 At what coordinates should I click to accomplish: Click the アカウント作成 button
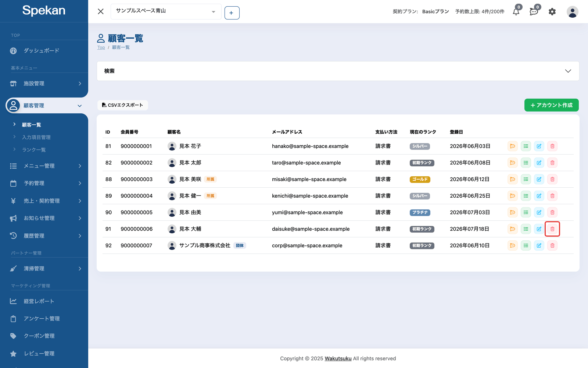point(551,105)
